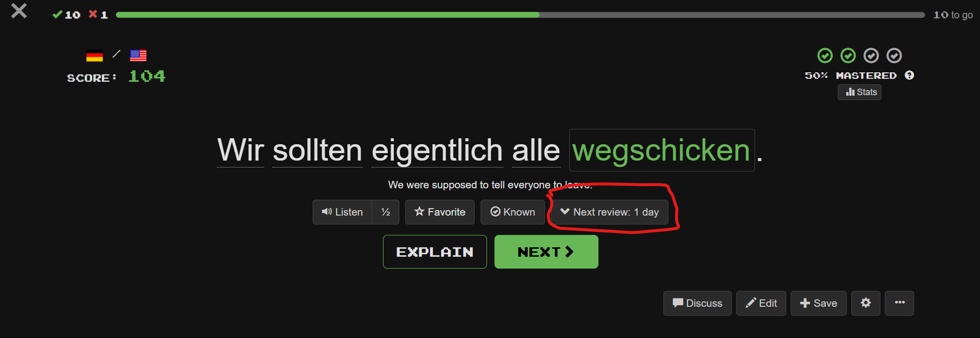Expand the Next review: 1 day dropdown
This screenshot has height=338, width=980.
pos(609,212)
